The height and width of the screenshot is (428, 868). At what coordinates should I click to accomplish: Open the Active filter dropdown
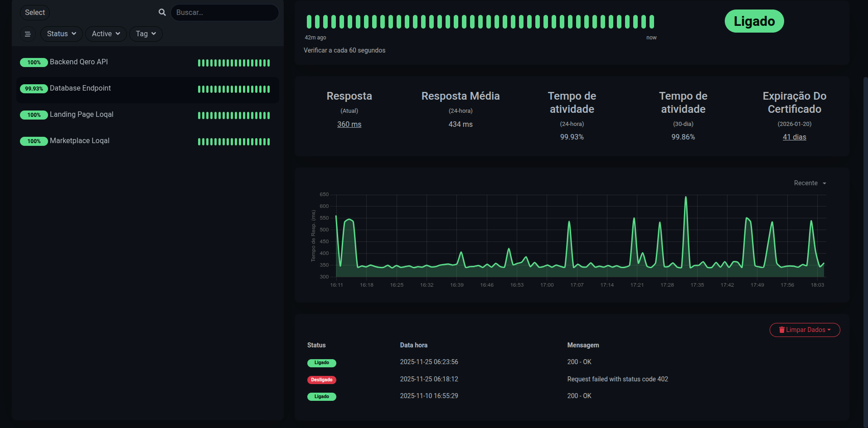pyautogui.click(x=106, y=34)
